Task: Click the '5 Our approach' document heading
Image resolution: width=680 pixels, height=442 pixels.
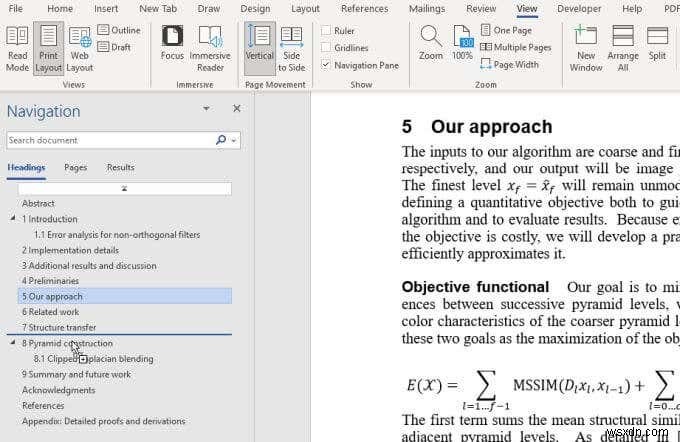Action: (477, 127)
